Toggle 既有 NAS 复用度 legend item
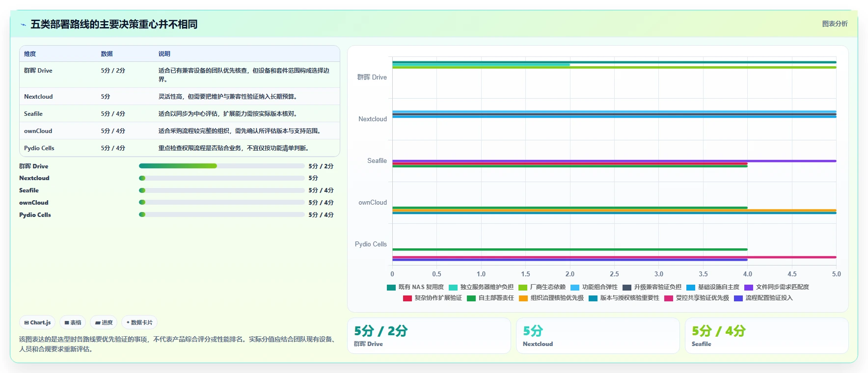868x373 pixels. pyautogui.click(x=415, y=287)
